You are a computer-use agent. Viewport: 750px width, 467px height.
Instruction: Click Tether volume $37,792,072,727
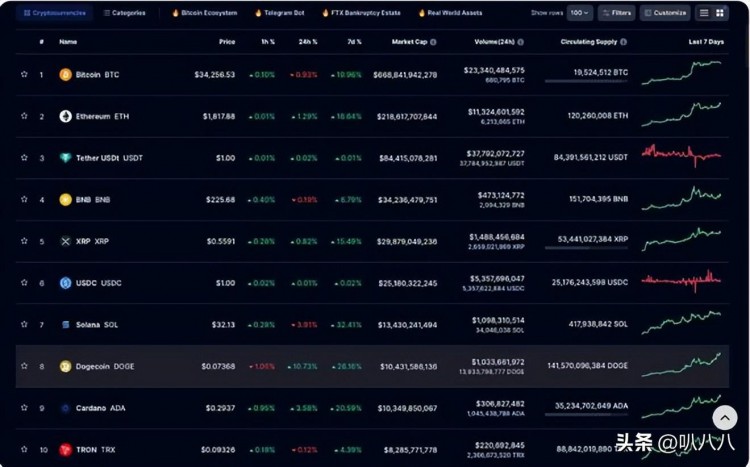(x=495, y=154)
